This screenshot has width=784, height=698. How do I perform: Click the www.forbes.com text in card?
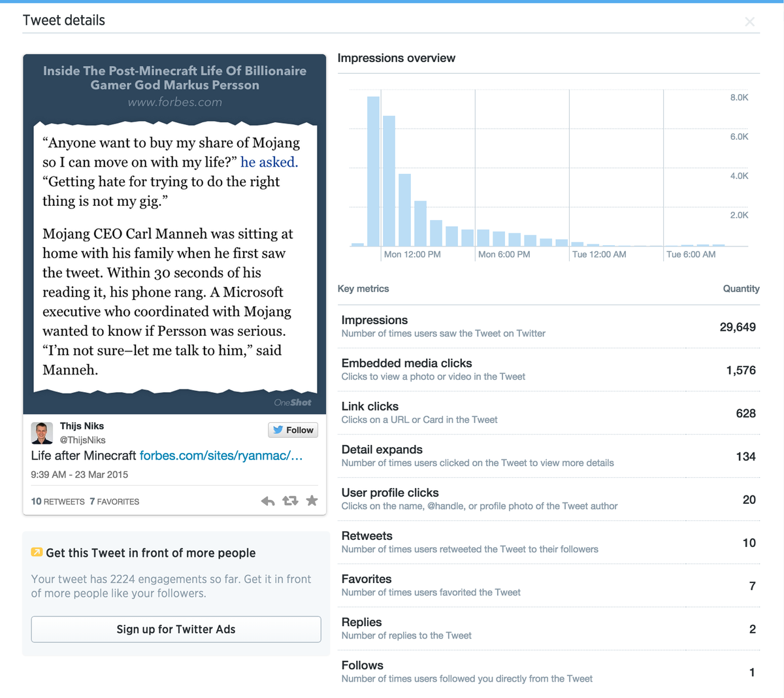coord(175,102)
